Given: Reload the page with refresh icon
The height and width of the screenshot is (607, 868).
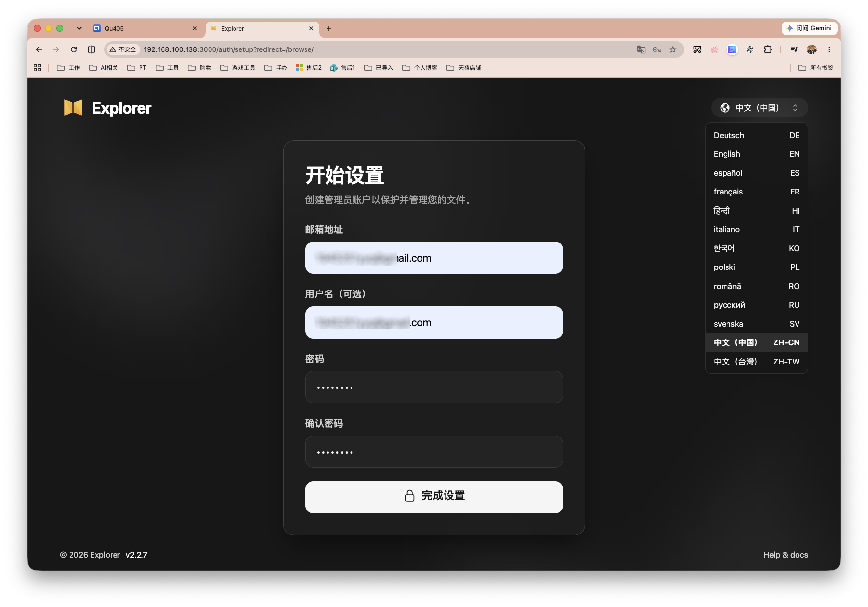Looking at the screenshot, I should (x=74, y=49).
